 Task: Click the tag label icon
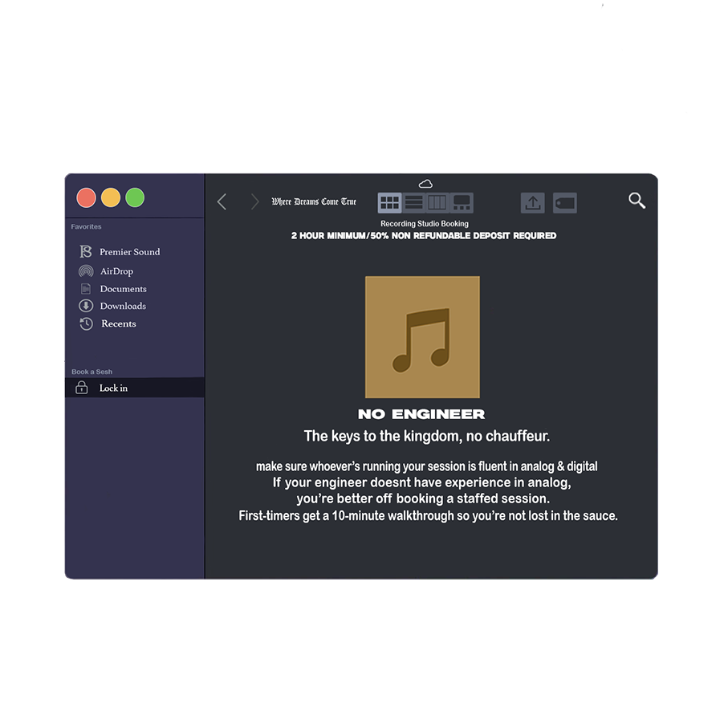tap(565, 203)
